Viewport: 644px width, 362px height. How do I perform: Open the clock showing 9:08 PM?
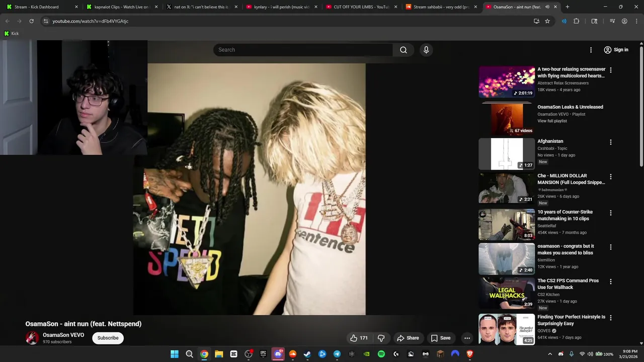[x=629, y=354]
